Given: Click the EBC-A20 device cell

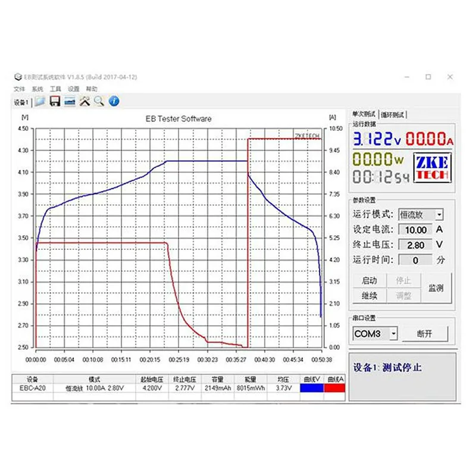Looking at the screenshot, I should pos(33,388).
